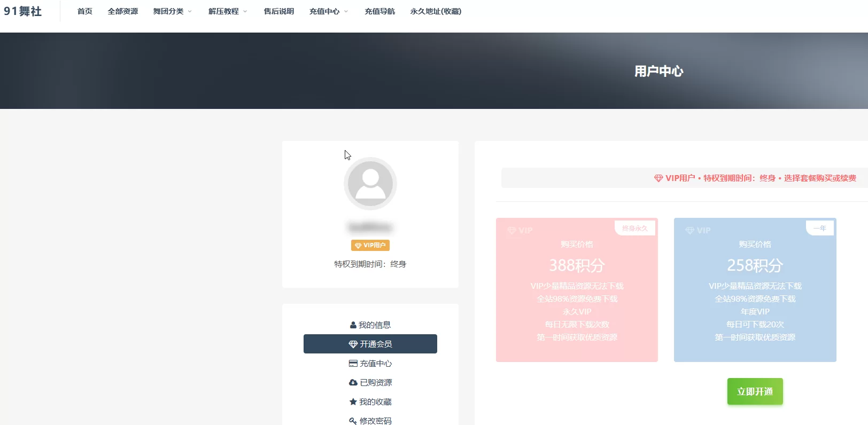
Task: Click the VIP用户 特权到期时间 notice text
Action: pyautogui.click(x=761, y=178)
